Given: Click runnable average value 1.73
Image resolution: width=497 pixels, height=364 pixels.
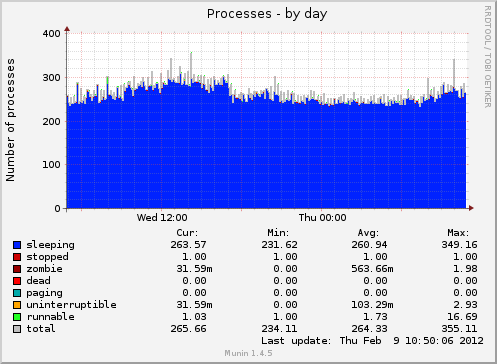Looking at the screenshot, I should pyautogui.click(x=375, y=317).
